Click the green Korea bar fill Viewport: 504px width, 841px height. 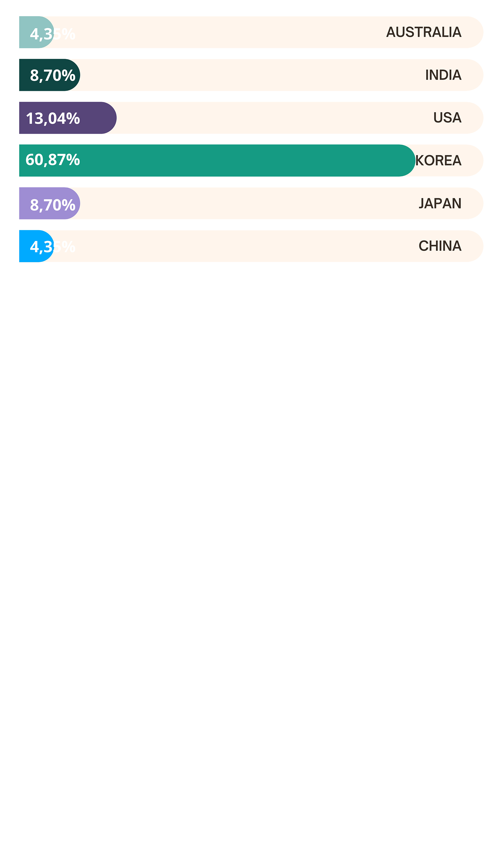pos(217,160)
